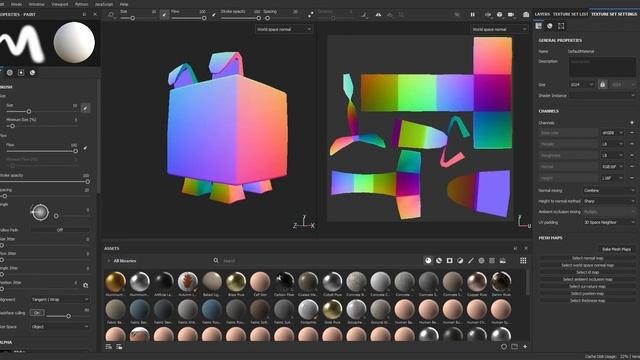640x360 pixels.
Task: Open the Mode menu
Action: click(x=16, y=4)
